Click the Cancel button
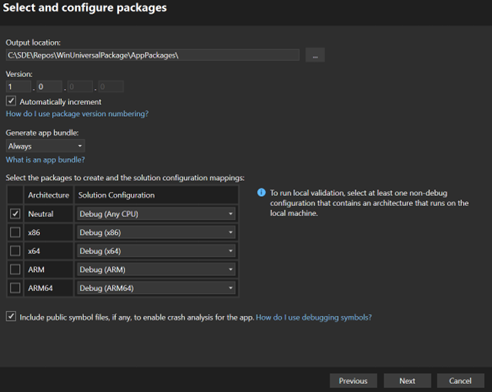Screen dimensions: 492x392 [460, 380]
